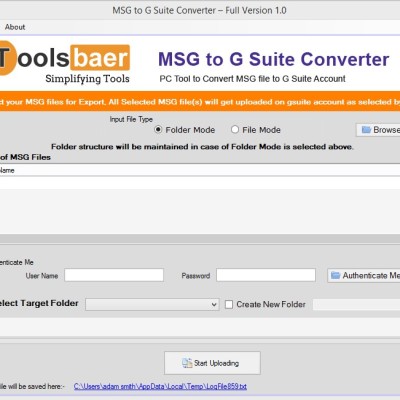Viewport: 400px width, 400px height.
Task: Focus the Password input field
Action: click(x=266, y=275)
